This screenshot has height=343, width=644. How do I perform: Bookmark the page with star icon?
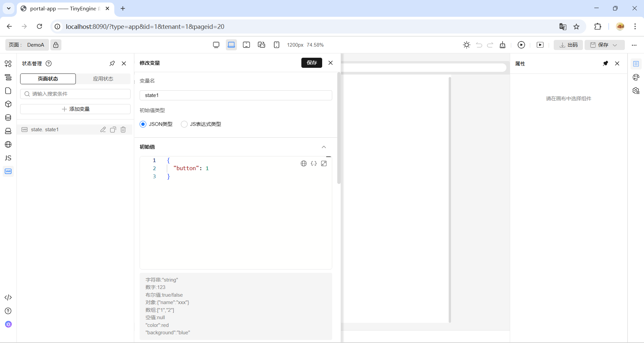(x=576, y=27)
